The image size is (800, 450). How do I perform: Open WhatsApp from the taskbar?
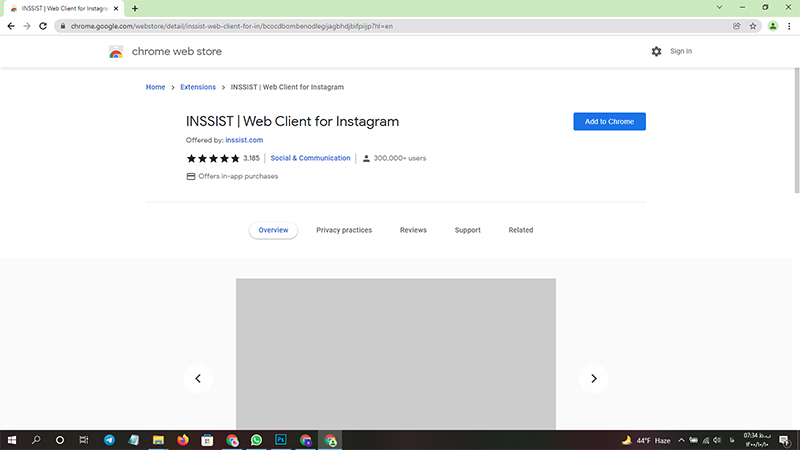pyautogui.click(x=257, y=440)
